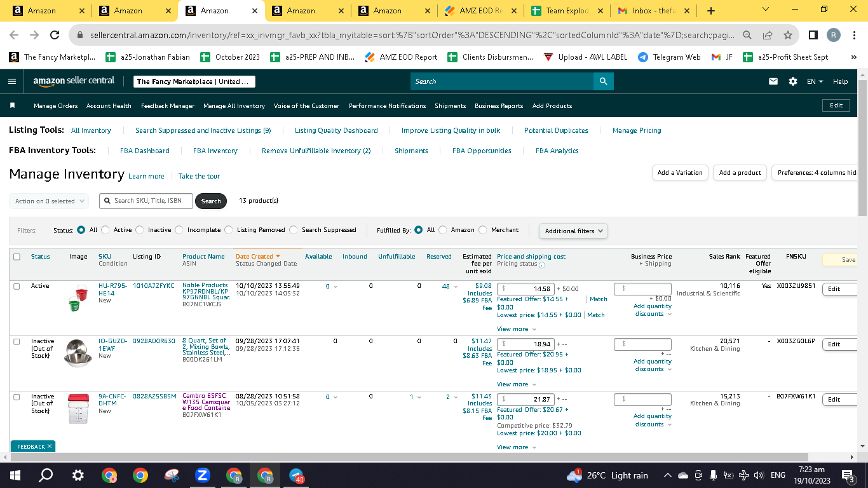This screenshot has height=488, width=868.
Task: Reload the page with browser refresh icon
Action: tap(55, 35)
